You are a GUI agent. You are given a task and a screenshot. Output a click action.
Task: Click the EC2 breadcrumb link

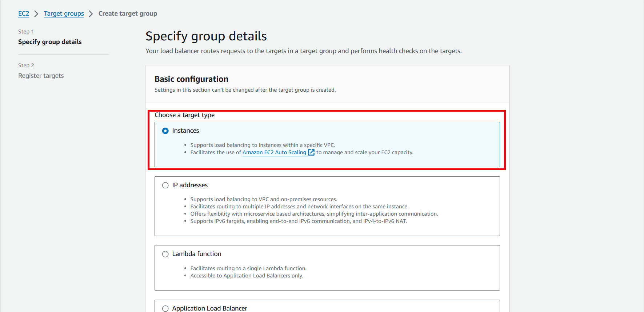pyautogui.click(x=24, y=13)
